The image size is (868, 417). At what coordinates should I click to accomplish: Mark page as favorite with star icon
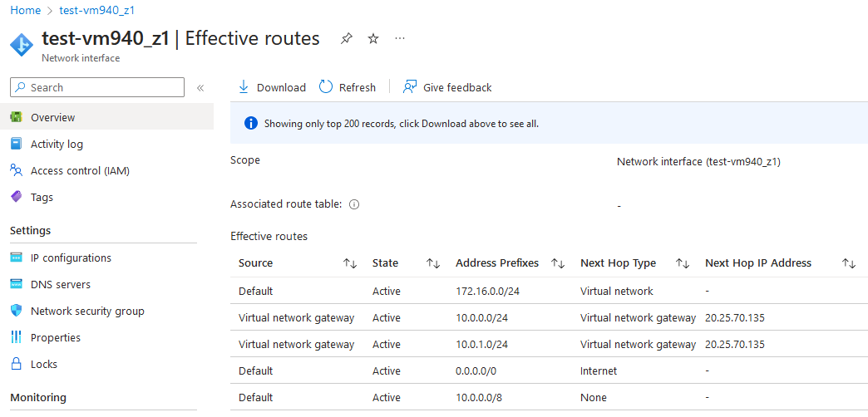pyautogui.click(x=373, y=39)
